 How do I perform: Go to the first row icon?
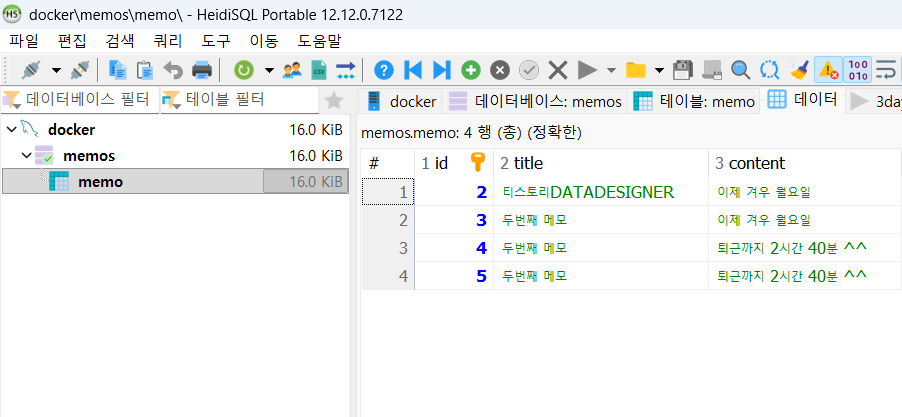click(x=413, y=70)
